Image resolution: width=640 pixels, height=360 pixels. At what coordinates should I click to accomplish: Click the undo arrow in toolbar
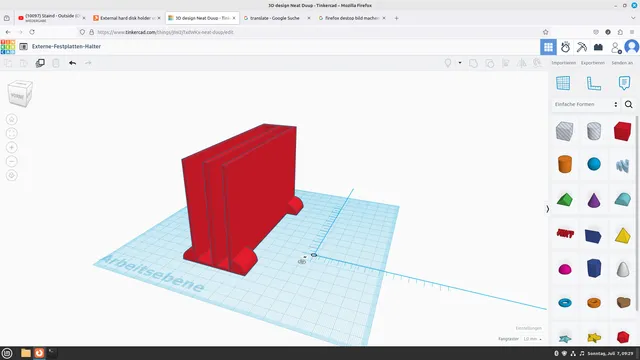pyautogui.click(x=73, y=63)
